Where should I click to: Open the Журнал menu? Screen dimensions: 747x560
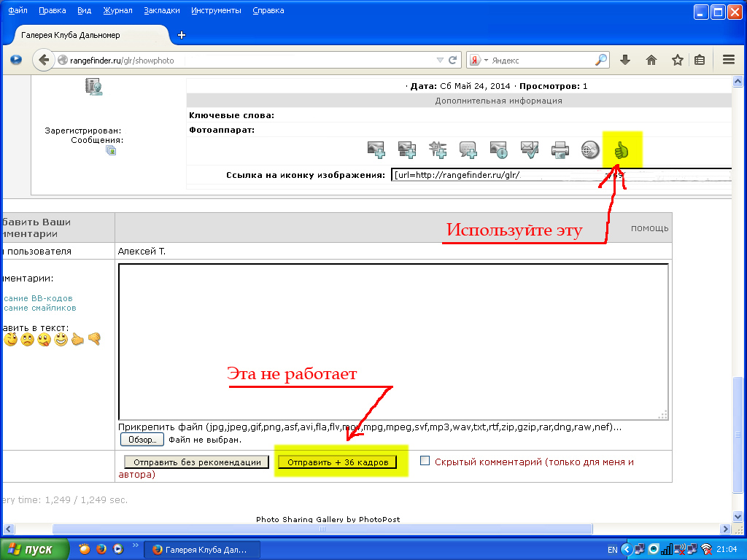[x=117, y=10]
